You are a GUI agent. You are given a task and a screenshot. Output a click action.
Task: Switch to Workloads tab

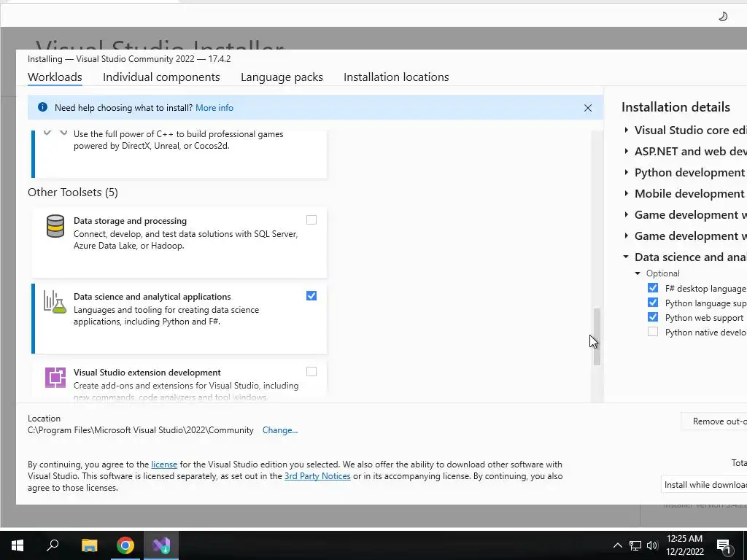point(55,77)
